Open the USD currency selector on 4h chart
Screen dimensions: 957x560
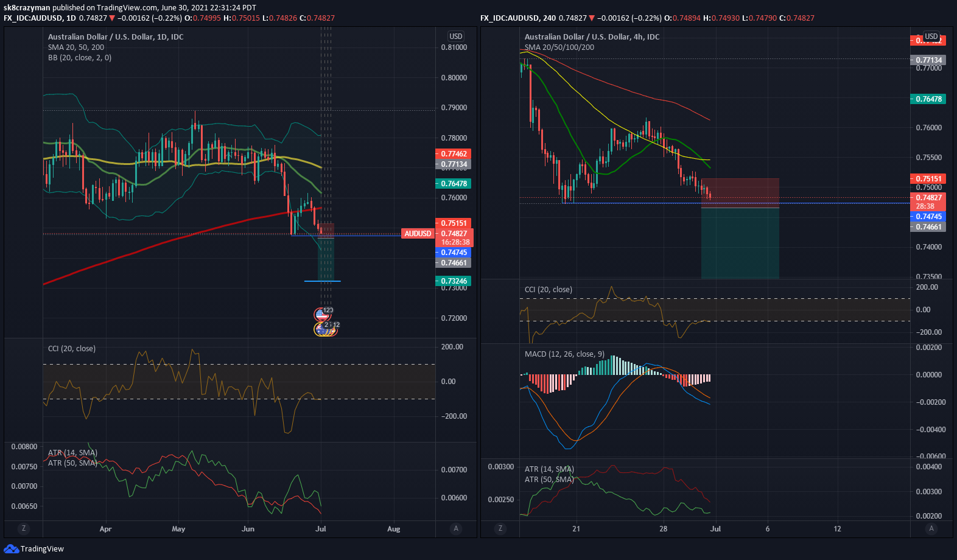pos(931,37)
